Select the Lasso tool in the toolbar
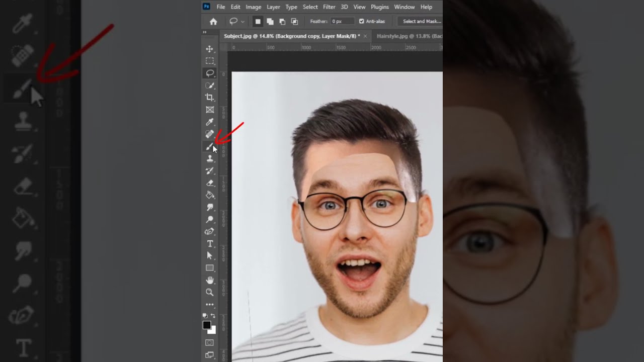This screenshot has width=644, height=362. [210, 73]
